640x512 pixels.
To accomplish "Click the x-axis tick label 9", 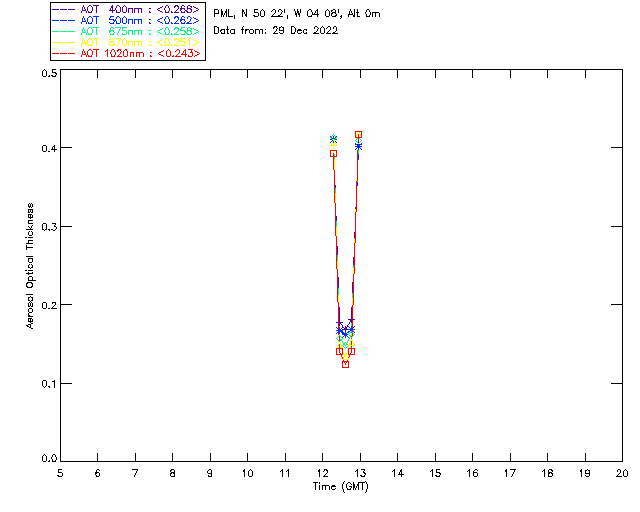I will [210, 473].
